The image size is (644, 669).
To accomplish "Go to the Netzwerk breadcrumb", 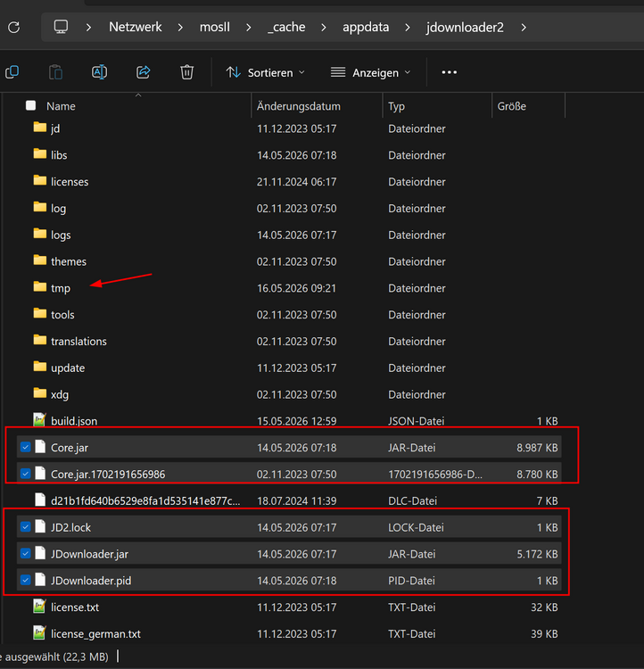I will (136, 28).
